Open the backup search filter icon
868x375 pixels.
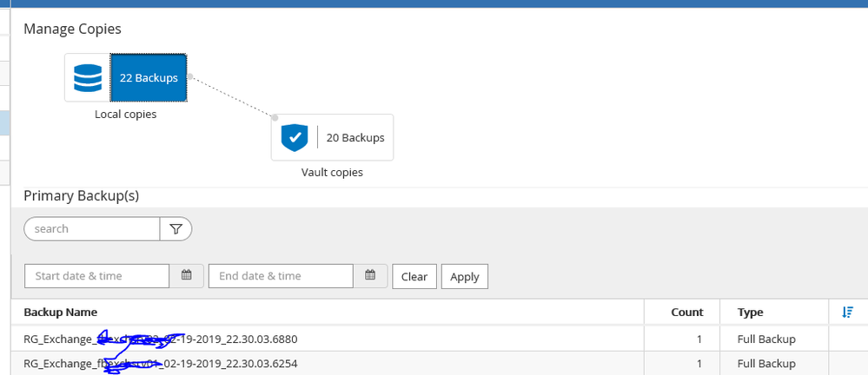pos(176,229)
